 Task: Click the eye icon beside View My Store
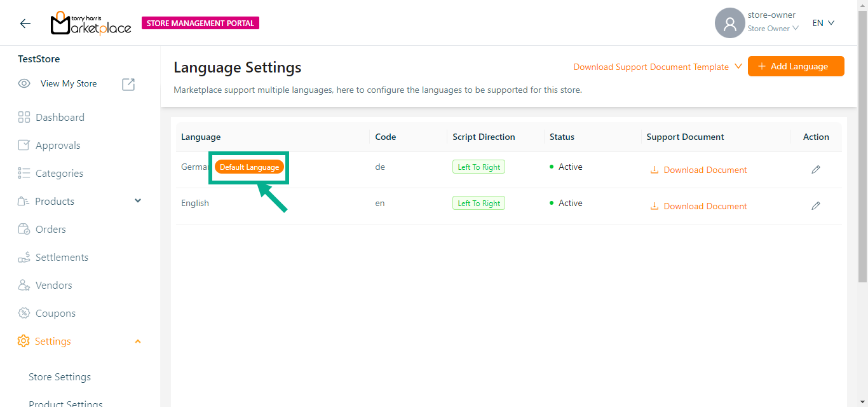[x=24, y=83]
